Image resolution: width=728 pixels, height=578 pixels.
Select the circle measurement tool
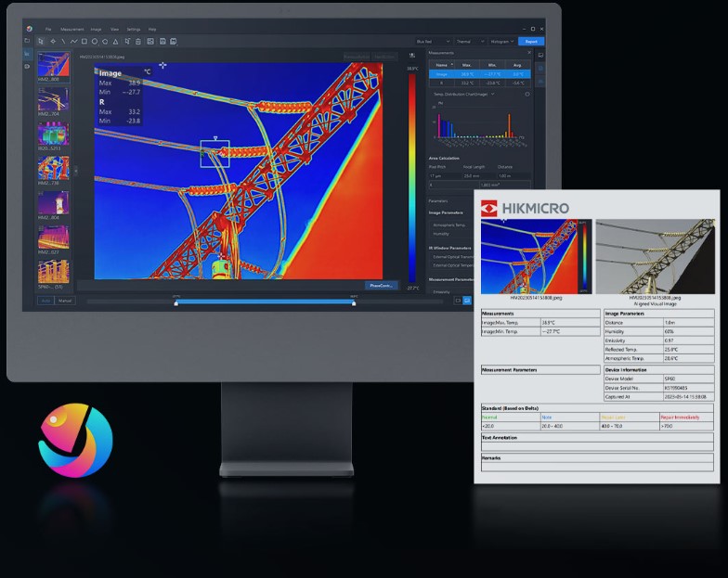pos(94,42)
